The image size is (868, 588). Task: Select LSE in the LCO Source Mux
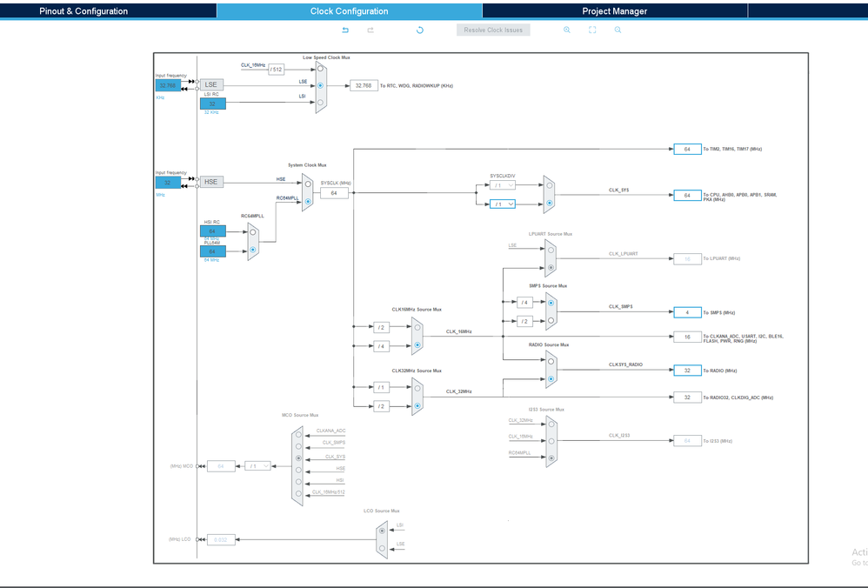382,549
